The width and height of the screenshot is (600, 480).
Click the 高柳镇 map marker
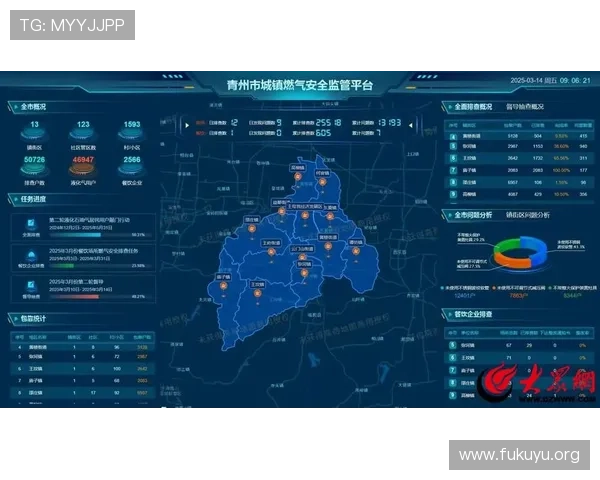pyautogui.click(x=298, y=176)
